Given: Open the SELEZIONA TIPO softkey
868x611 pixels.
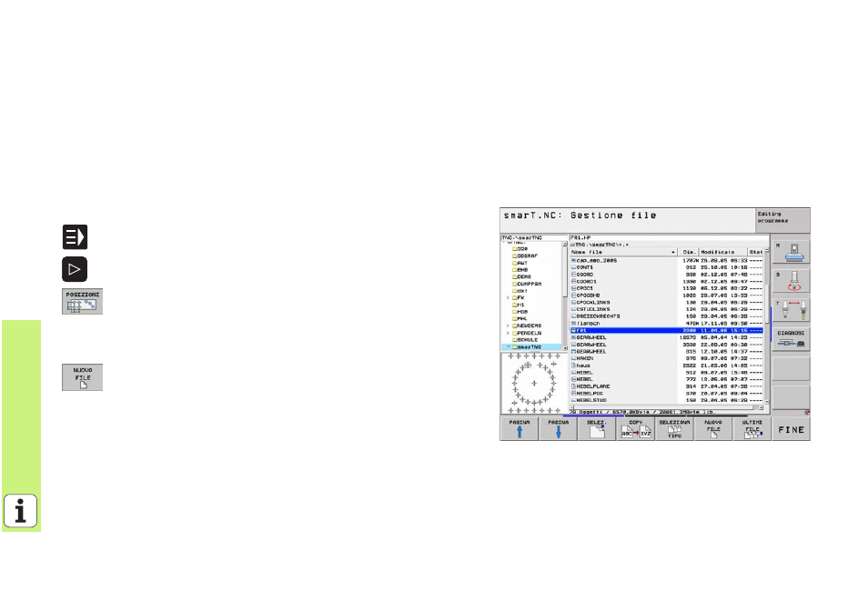Looking at the screenshot, I should [x=674, y=430].
